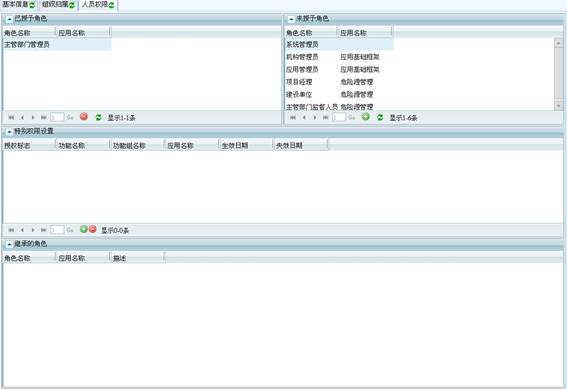Screen dimensions: 567x389
Task: Collapse the 未授予角色 panel
Action: [x=291, y=19]
